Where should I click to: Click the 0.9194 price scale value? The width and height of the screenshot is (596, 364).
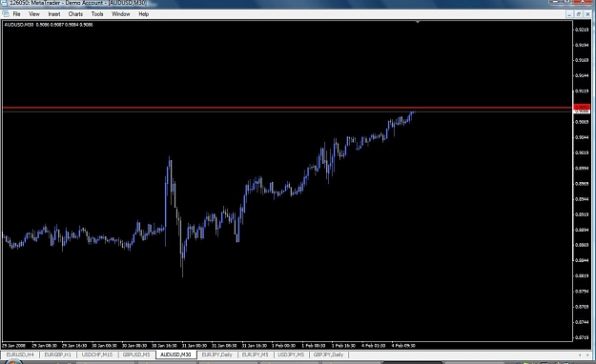coord(582,45)
